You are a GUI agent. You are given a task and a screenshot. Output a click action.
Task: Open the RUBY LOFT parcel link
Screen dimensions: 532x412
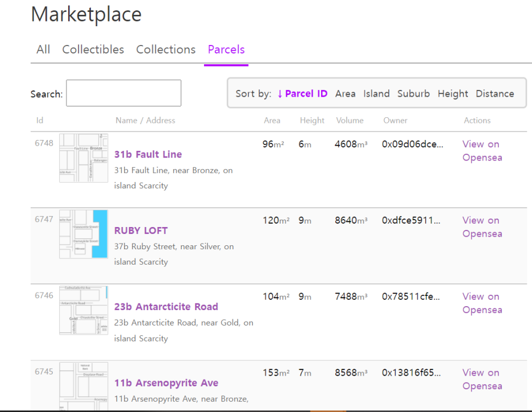pos(141,230)
